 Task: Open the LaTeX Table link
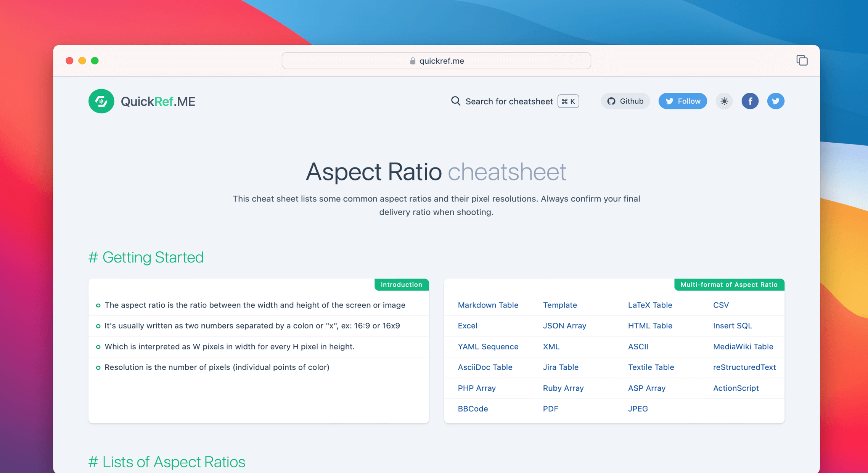[650, 305]
